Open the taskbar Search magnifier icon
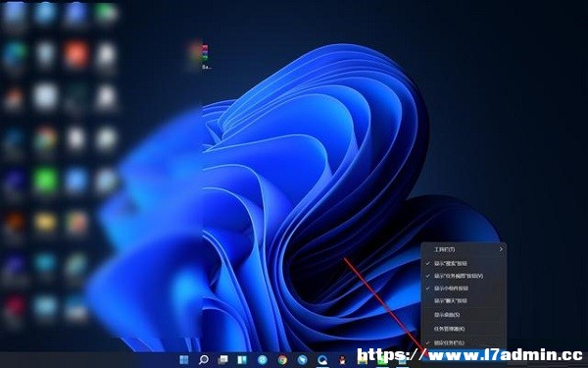This screenshot has height=368, width=588. click(x=204, y=360)
